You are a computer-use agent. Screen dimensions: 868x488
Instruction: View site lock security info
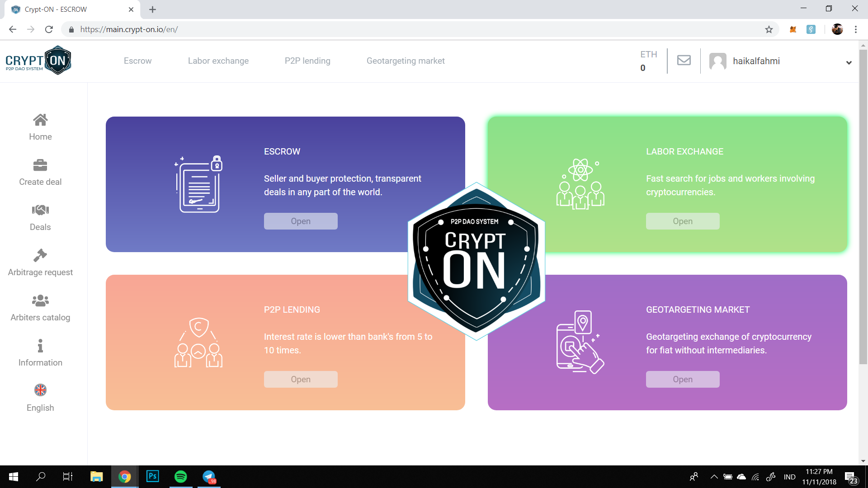click(71, 29)
